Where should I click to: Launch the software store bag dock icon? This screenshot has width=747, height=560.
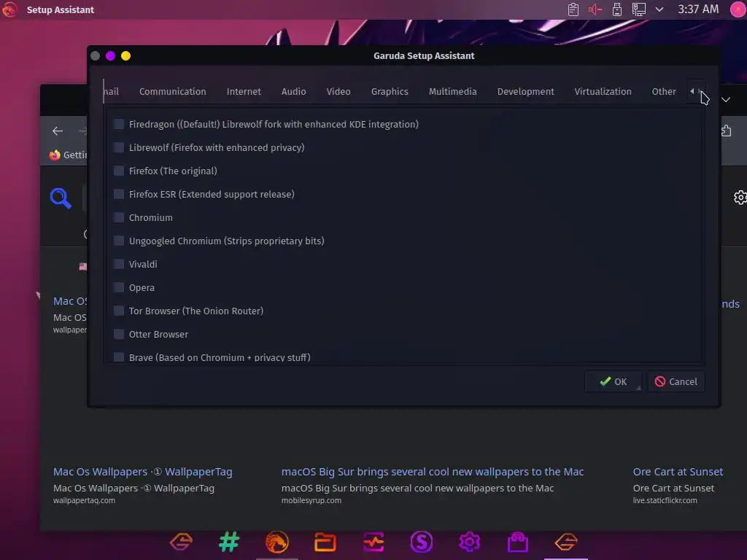(517, 542)
